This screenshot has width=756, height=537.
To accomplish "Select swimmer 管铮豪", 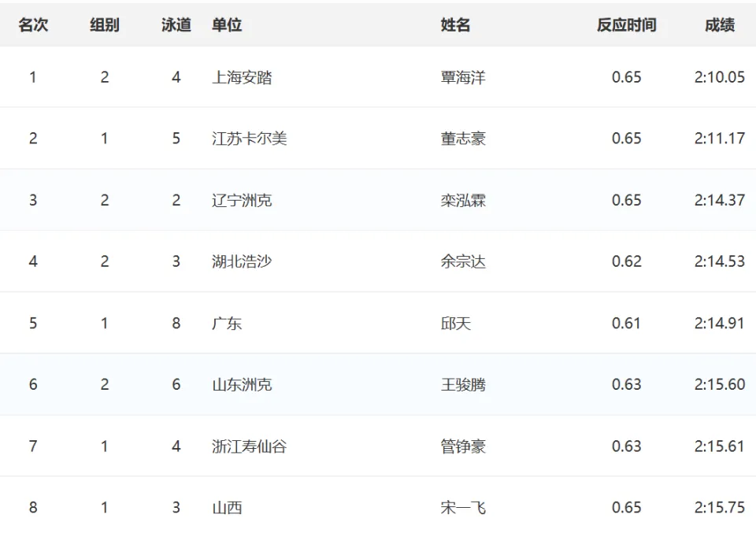I will tap(463, 446).
